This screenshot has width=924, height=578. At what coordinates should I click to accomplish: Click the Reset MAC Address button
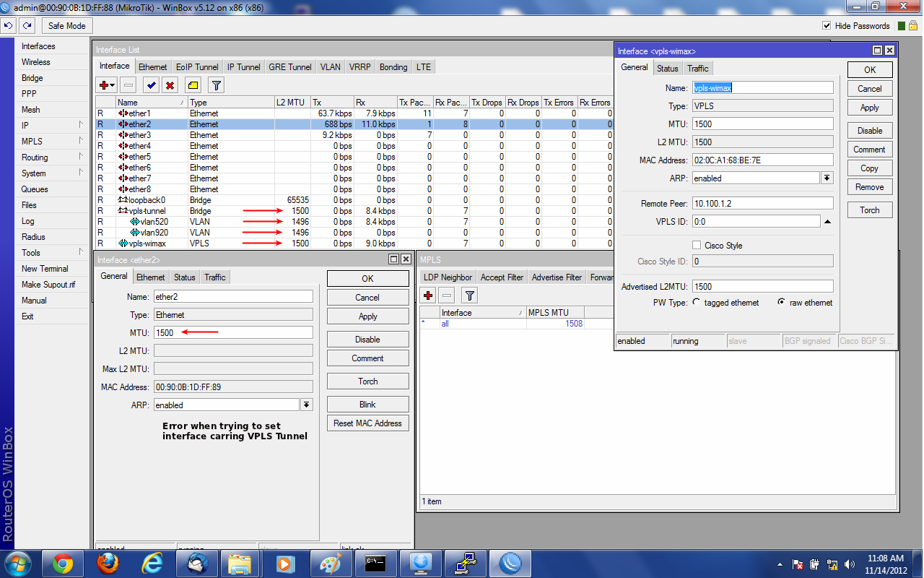[x=368, y=423]
